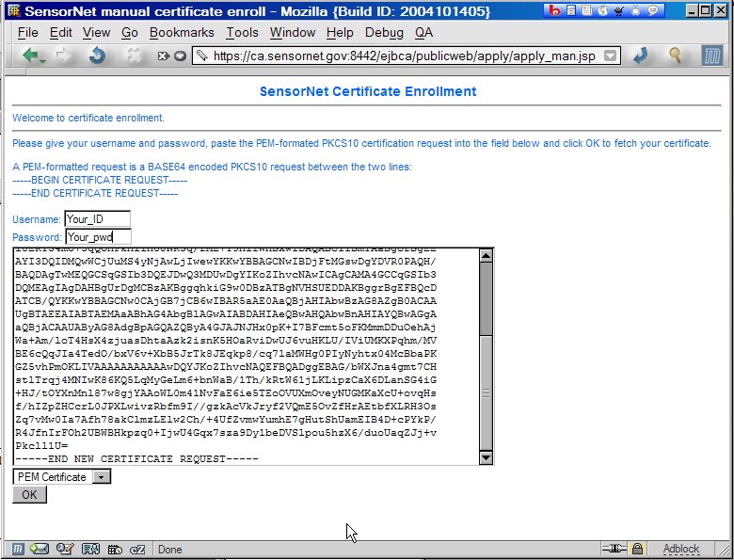Click the file cabinet icon in title bar
The image size is (734, 560).
point(571,10)
